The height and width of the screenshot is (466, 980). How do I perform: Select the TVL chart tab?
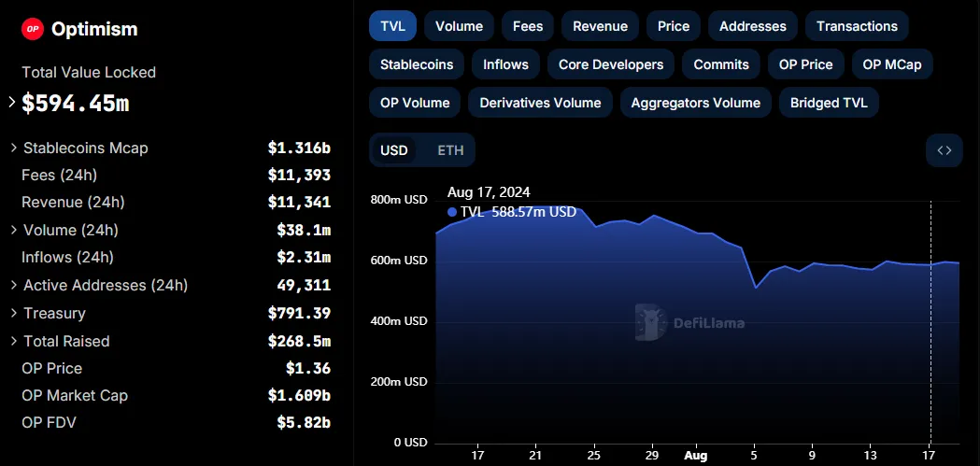pyautogui.click(x=392, y=26)
